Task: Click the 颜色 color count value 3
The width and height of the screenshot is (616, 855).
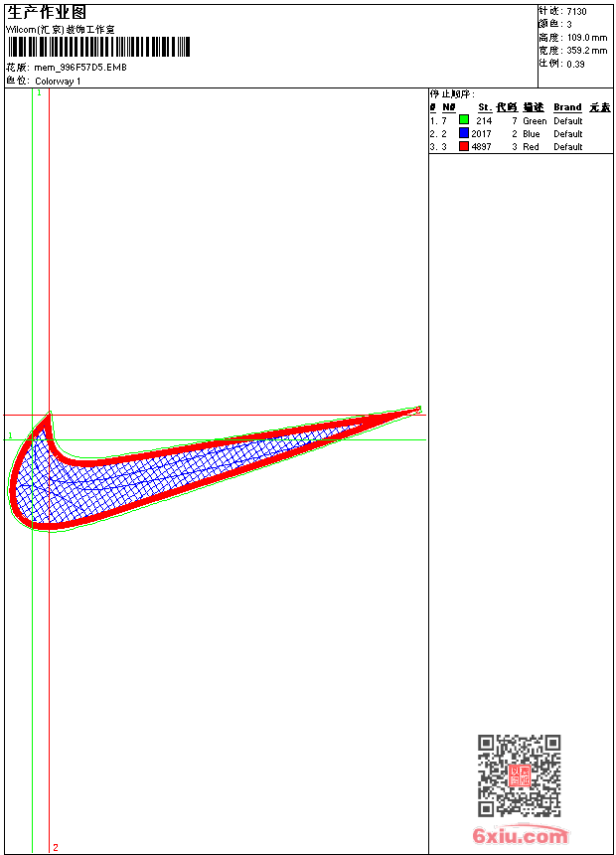Action: [569, 25]
